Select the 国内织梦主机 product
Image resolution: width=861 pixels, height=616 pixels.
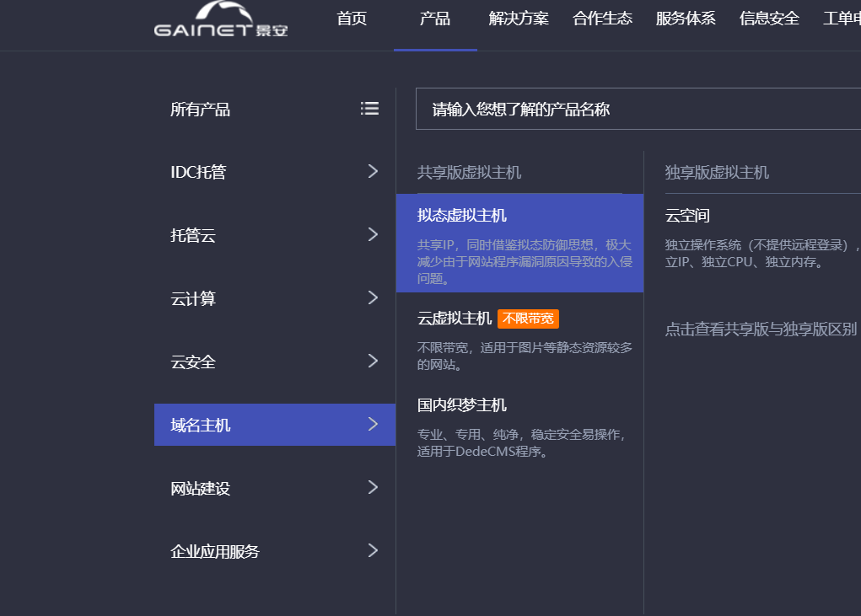point(462,405)
